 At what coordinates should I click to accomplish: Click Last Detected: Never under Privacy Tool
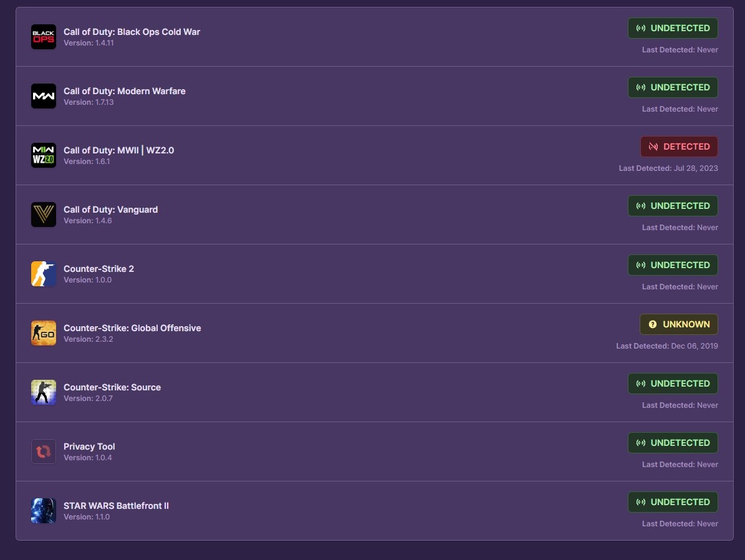[x=680, y=465]
